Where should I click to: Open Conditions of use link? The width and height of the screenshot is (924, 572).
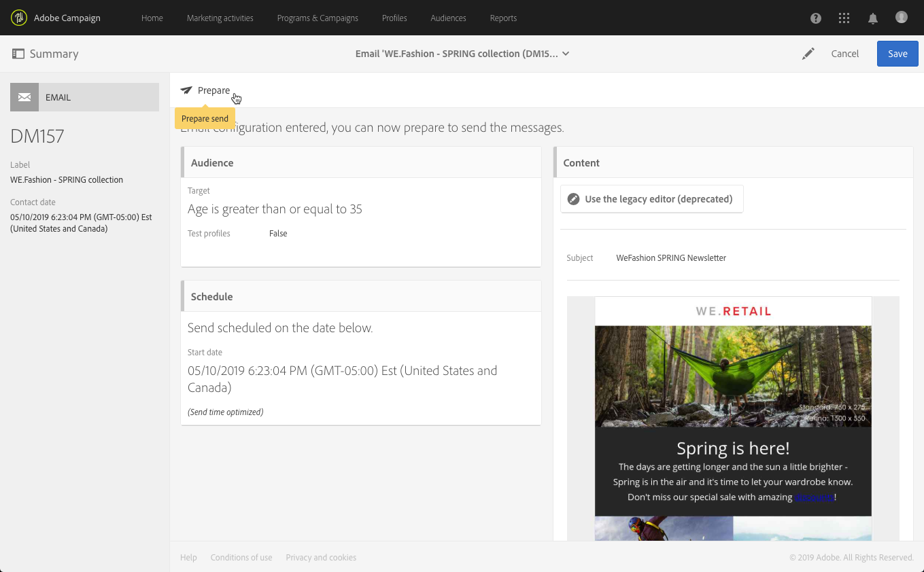tap(241, 558)
